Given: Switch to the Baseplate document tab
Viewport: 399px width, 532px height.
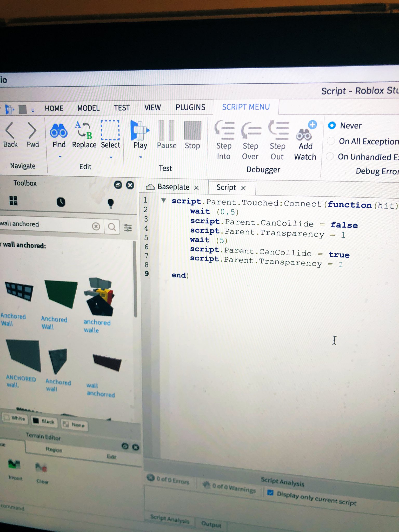Looking at the screenshot, I should pyautogui.click(x=173, y=187).
